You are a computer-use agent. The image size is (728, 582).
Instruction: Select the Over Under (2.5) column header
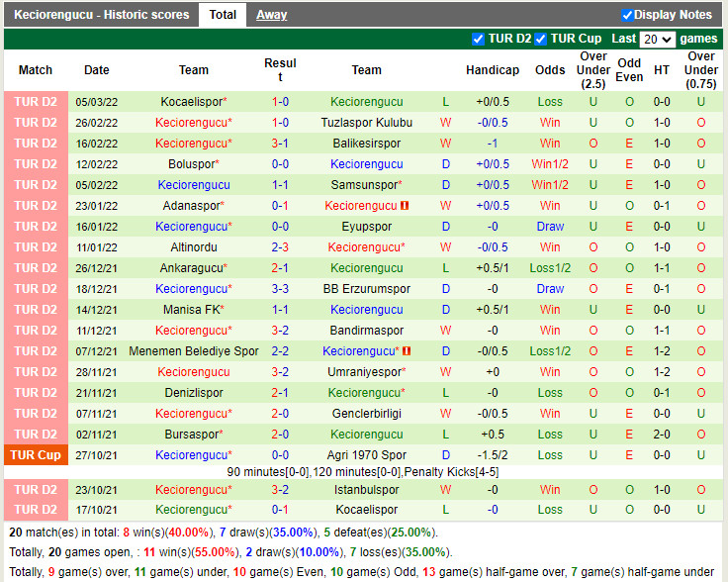(x=592, y=70)
